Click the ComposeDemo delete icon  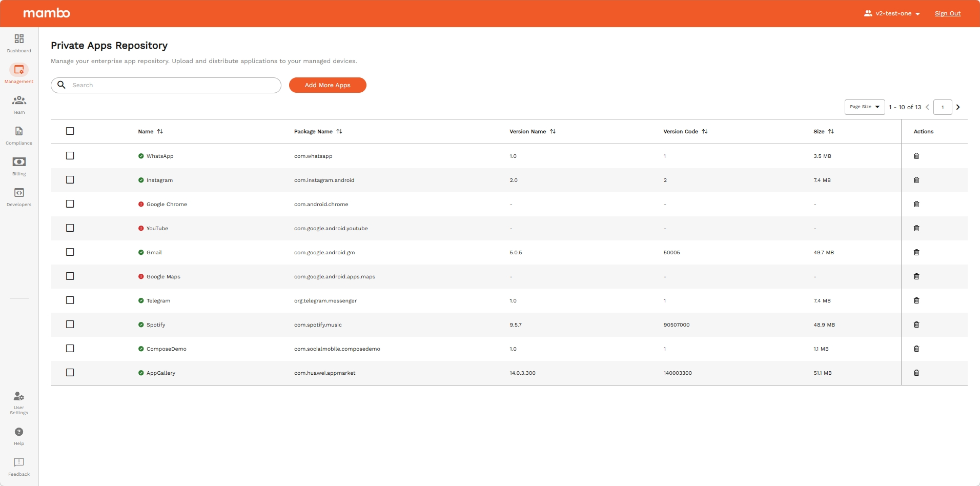click(916, 349)
